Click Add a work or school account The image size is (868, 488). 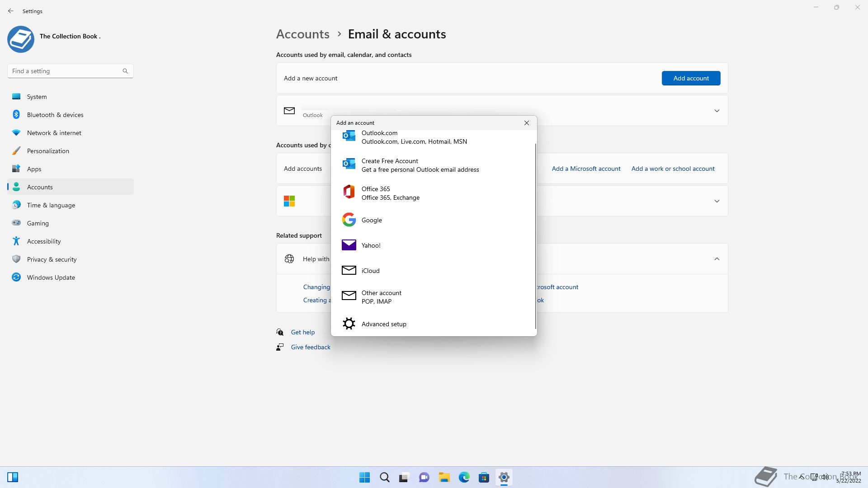pyautogui.click(x=673, y=169)
